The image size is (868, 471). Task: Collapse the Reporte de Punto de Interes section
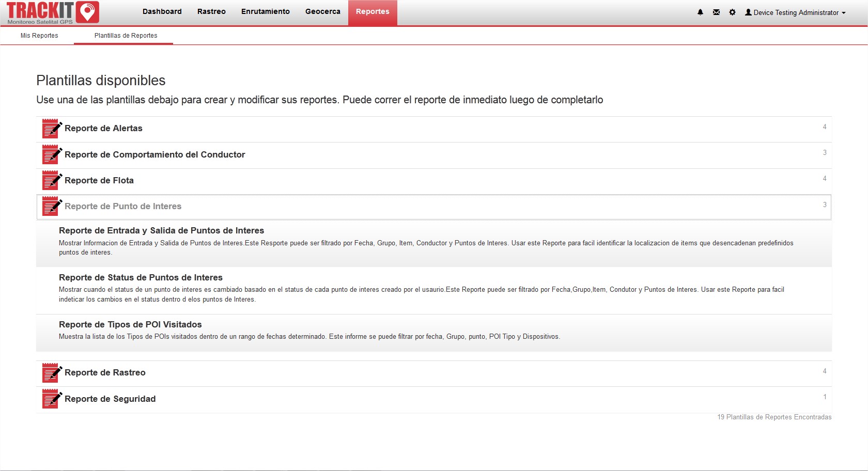[123, 207]
